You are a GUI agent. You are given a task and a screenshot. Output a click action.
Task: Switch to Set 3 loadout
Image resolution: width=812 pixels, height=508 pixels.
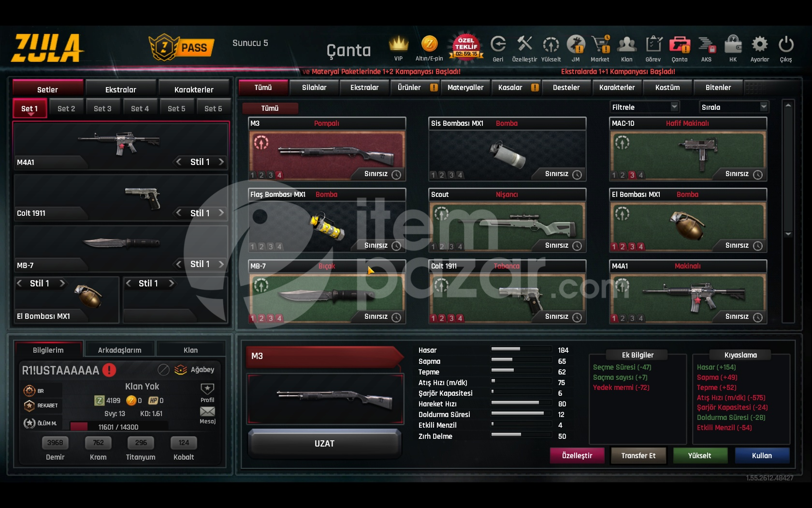click(x=102, y=108)
